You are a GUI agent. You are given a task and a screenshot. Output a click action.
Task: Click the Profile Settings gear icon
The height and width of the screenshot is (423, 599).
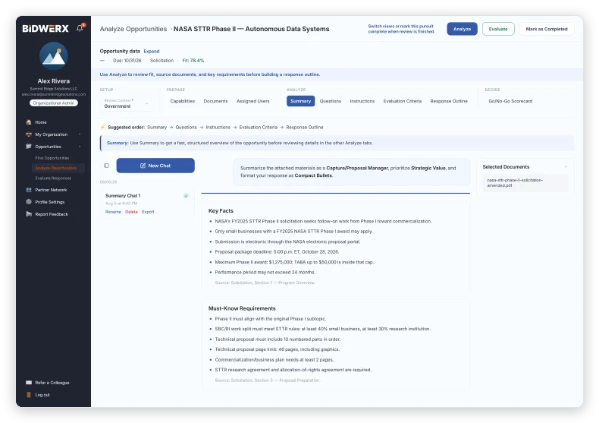pos(29,202)
